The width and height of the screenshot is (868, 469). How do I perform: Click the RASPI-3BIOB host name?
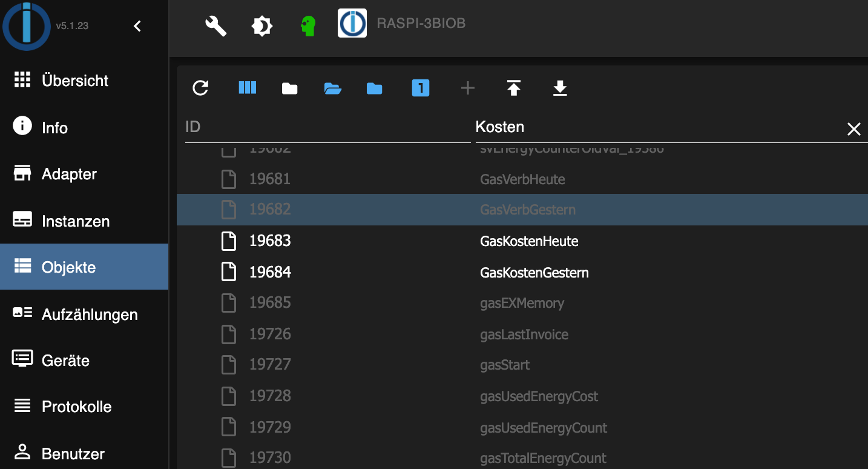(421, 24)
